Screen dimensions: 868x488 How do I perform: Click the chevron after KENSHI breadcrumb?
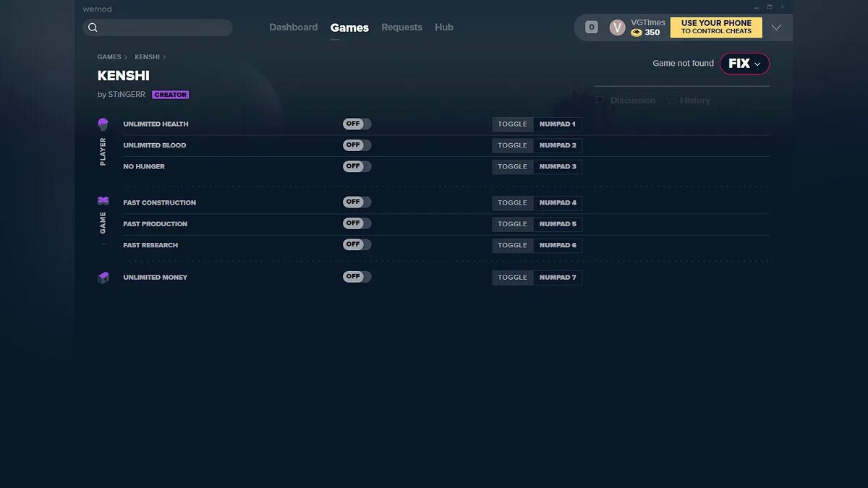[x=164, y=57]
